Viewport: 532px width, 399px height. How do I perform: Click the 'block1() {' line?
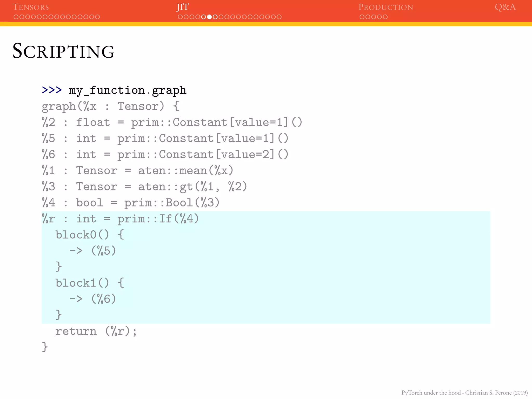coord(90,283)
